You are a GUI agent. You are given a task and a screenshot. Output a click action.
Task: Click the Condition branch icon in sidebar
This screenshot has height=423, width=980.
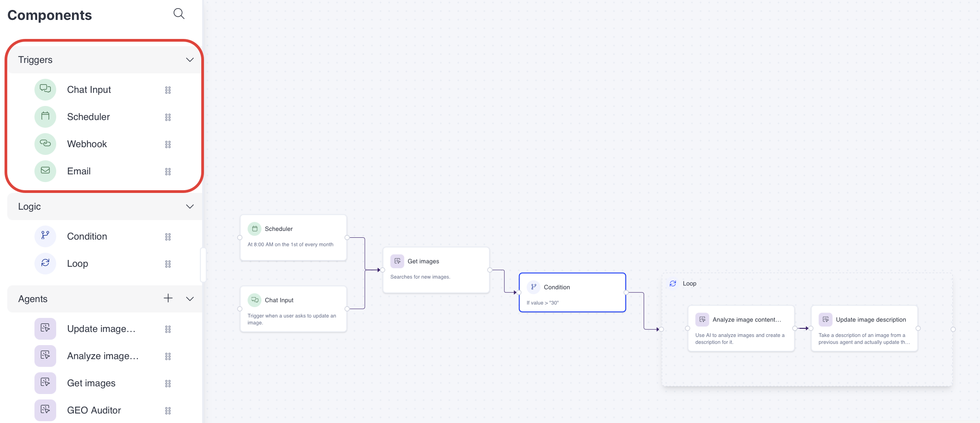pos(45,236)
